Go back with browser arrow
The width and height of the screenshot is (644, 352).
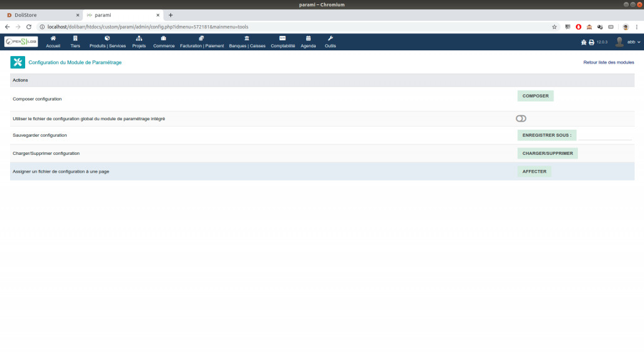tap(8, 26)
